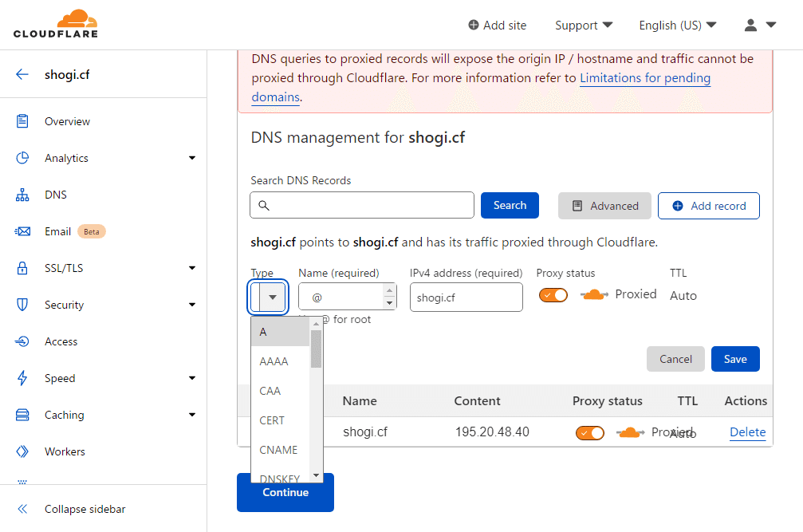Click the Workers diamond brackets icon
Viewport: 803px width, 532px height.
click(22, 451)
